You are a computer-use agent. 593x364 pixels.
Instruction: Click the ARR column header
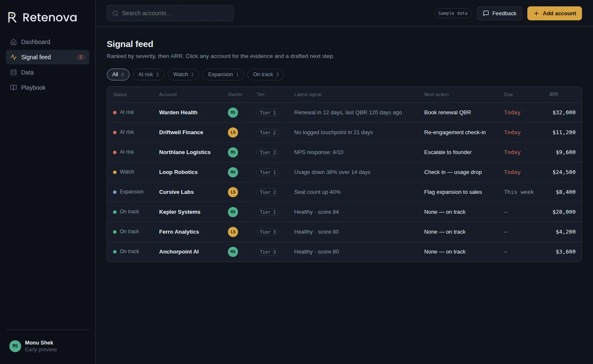(554, 94)
